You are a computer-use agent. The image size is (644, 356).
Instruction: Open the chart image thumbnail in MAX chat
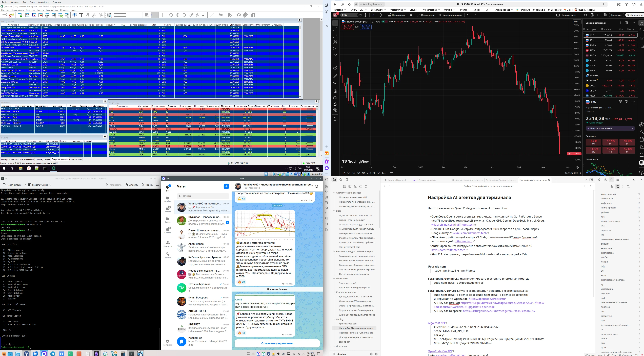265,225
